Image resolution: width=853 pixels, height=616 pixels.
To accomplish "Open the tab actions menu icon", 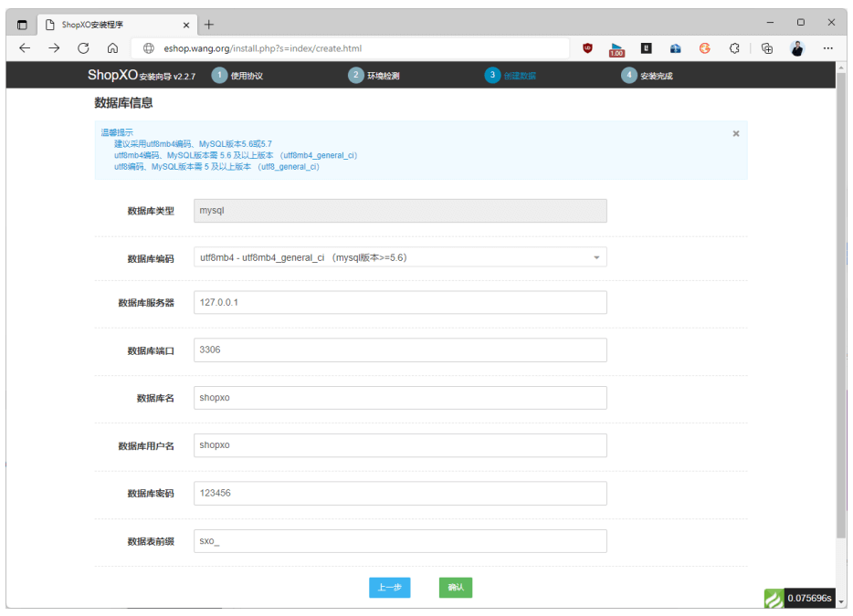I will pyautogui.click(x=22, y=25).
